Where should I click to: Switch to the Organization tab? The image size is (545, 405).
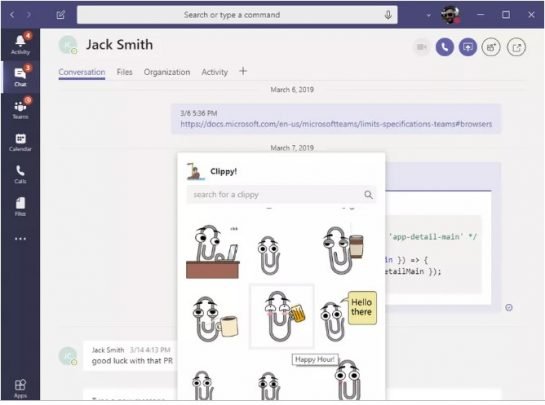pyautogui.click(x=167, y=72)
